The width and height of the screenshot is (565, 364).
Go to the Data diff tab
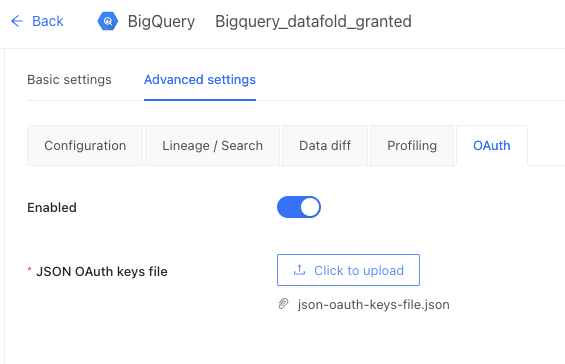[x=325, y=146]
